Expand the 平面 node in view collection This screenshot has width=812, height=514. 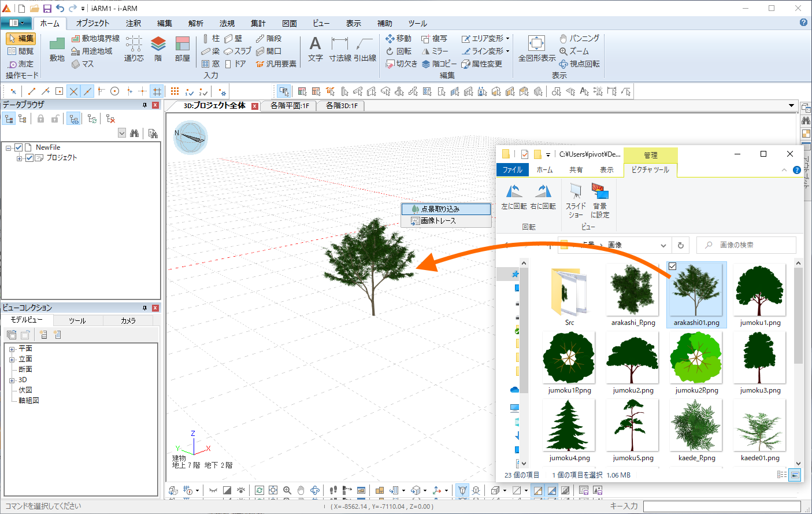[x=12, y=349]
